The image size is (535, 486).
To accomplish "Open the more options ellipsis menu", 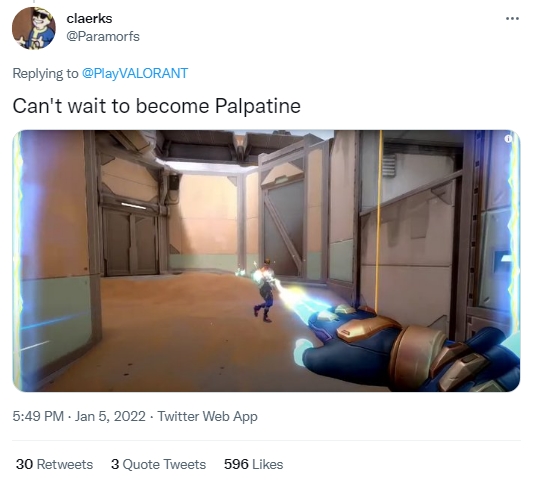I will [x=512, y=18].
